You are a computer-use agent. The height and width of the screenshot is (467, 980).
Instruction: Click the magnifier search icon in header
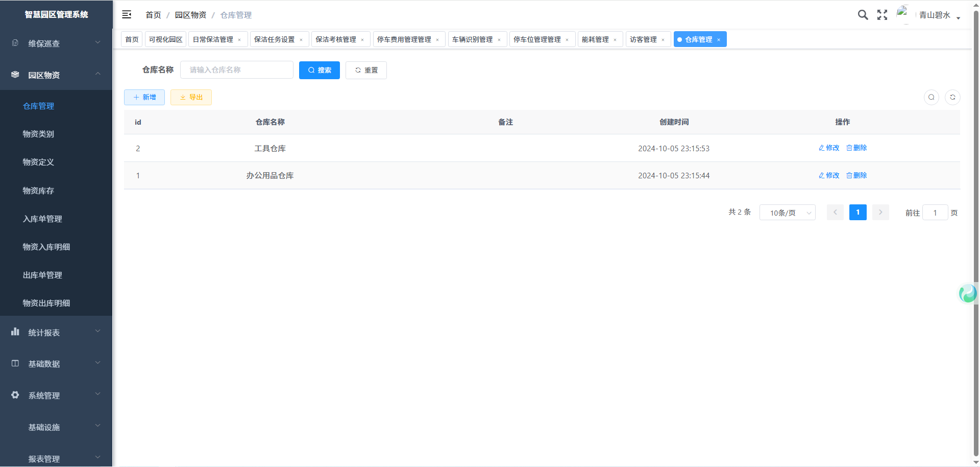(863, 15)
